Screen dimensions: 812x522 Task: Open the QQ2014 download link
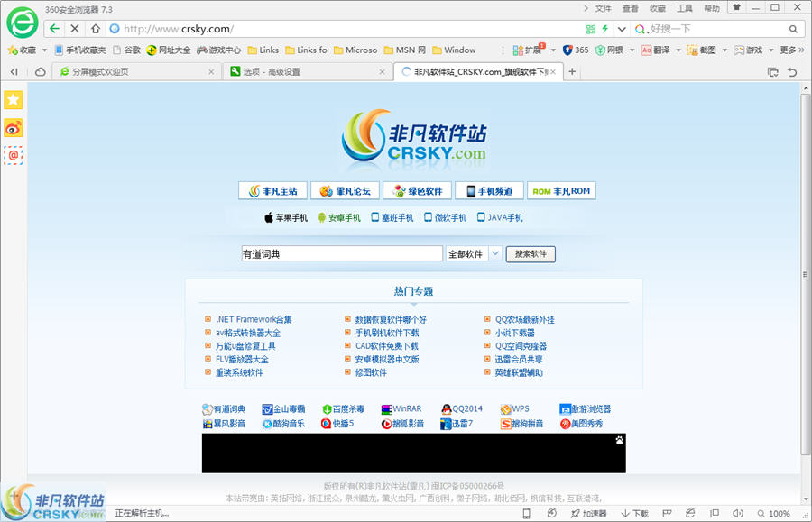462,408
